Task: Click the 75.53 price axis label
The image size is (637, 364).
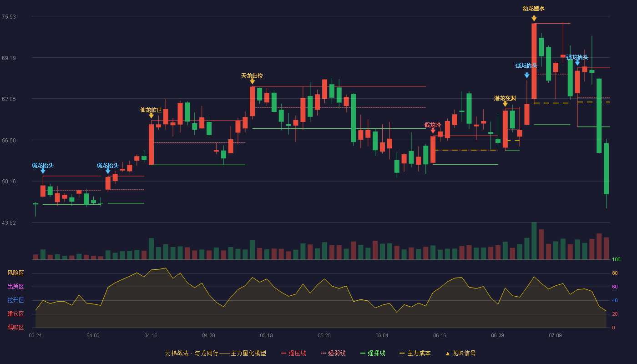Action: point(9,16)
